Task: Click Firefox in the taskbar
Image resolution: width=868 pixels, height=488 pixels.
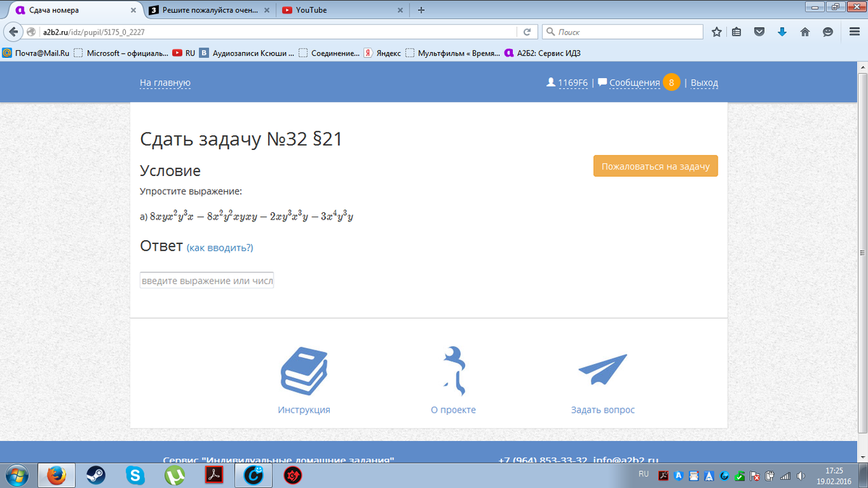Action: click(x=56, y=476)
